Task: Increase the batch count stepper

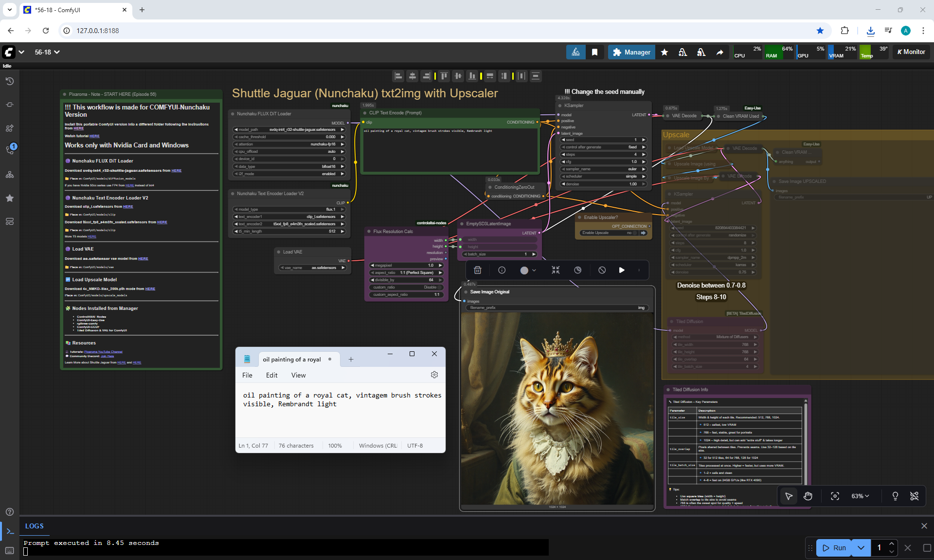Action: coord(891,543)
